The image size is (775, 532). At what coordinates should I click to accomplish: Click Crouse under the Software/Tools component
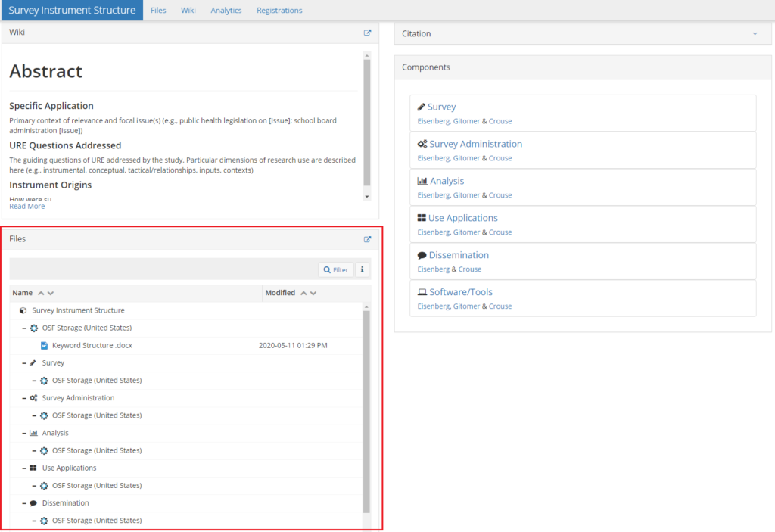[x=500, y=306]
